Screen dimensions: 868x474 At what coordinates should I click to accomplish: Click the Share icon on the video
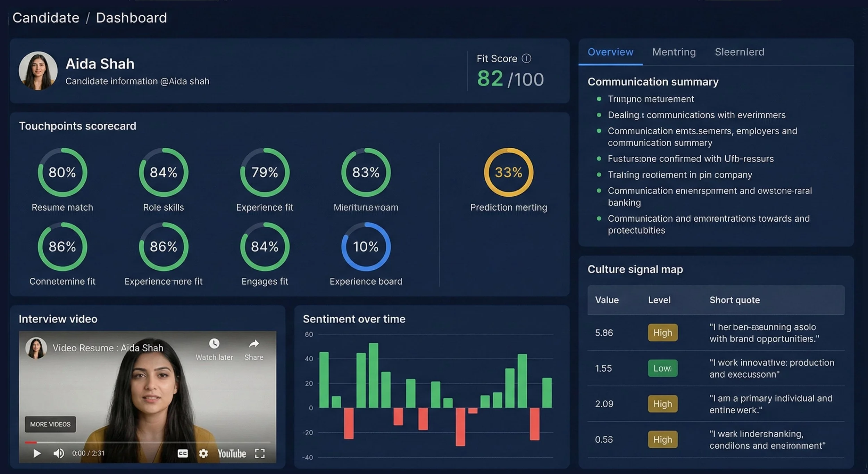253,344
